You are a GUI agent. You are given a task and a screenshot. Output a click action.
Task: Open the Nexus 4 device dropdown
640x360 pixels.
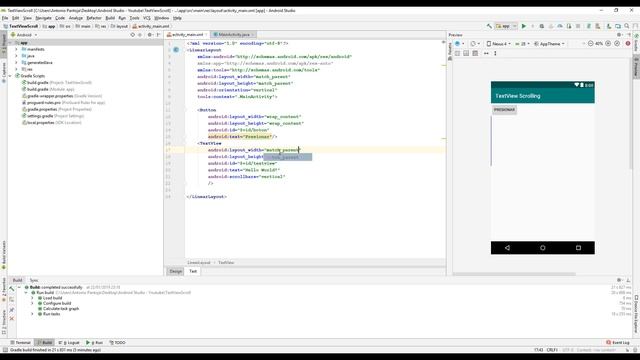499,44
